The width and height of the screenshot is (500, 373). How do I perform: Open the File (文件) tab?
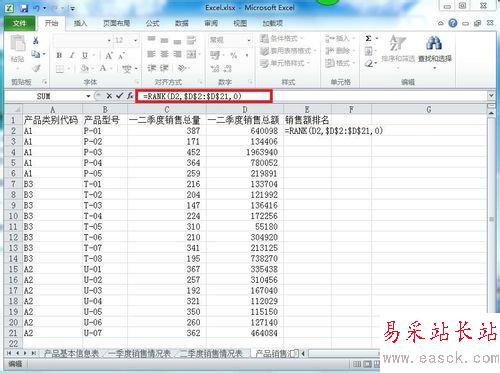tap(19, 23)
